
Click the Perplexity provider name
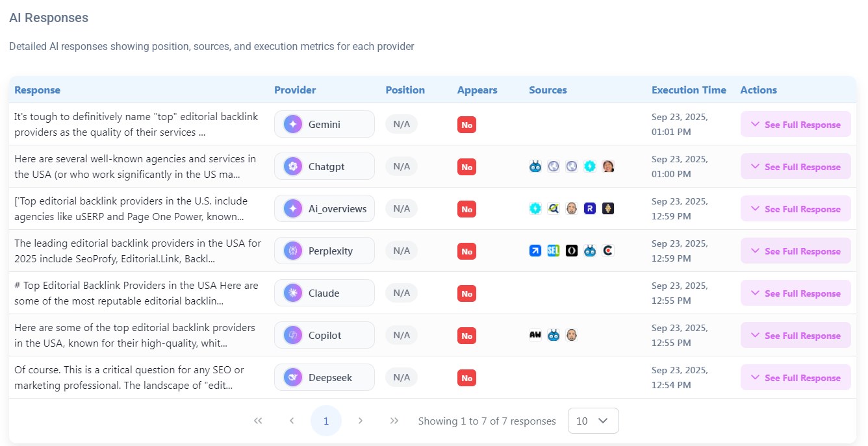click(331, 251)
